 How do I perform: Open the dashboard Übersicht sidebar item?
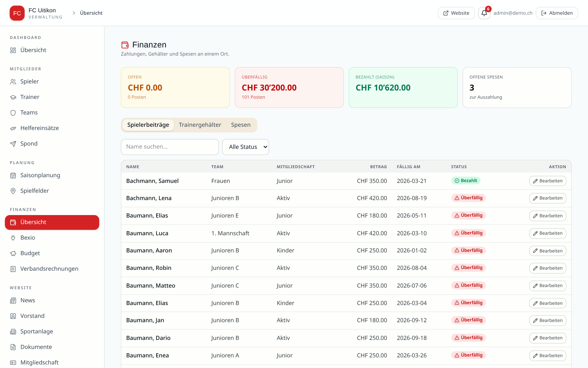[52, 50]
